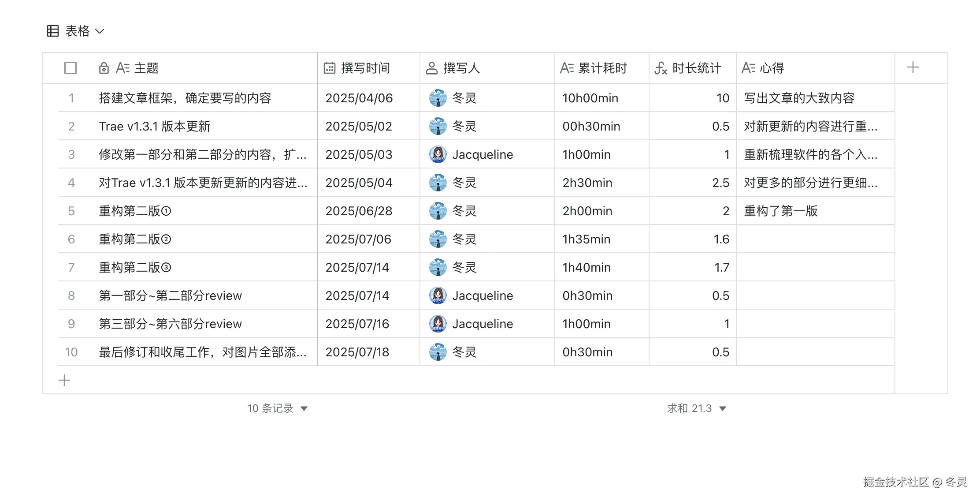
Task: Click the text type icon beside 心得
Action: click(x=748, y=68)
